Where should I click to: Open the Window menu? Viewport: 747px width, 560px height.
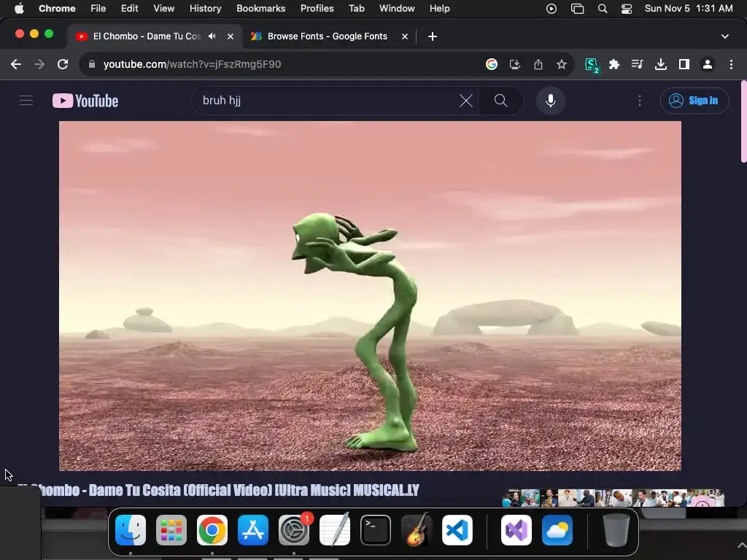pos(397,9)
